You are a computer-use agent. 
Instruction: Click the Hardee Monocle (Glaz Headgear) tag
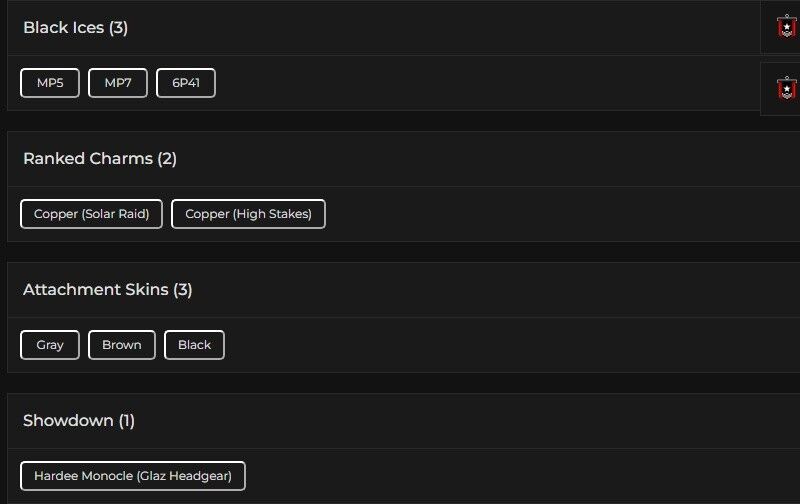pyautogui.click(x=133, y=476)
